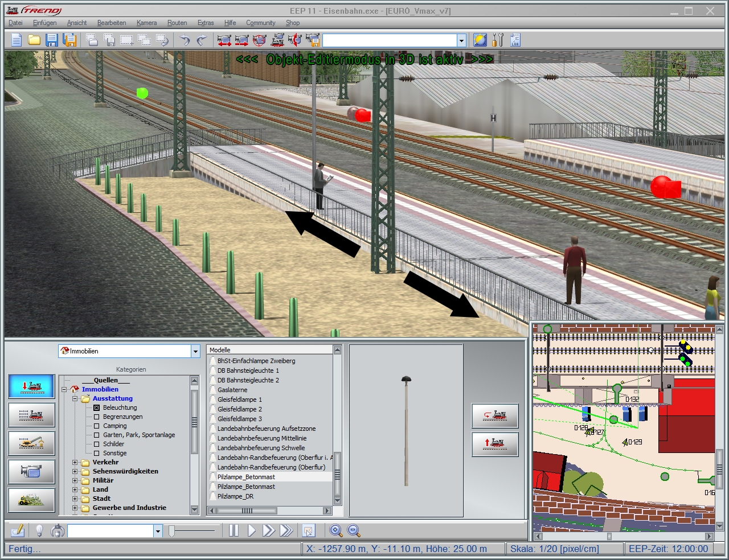Click the pencil edit icon in the bottom bar
The image size is (729, 560).
(x=18, y=530)
